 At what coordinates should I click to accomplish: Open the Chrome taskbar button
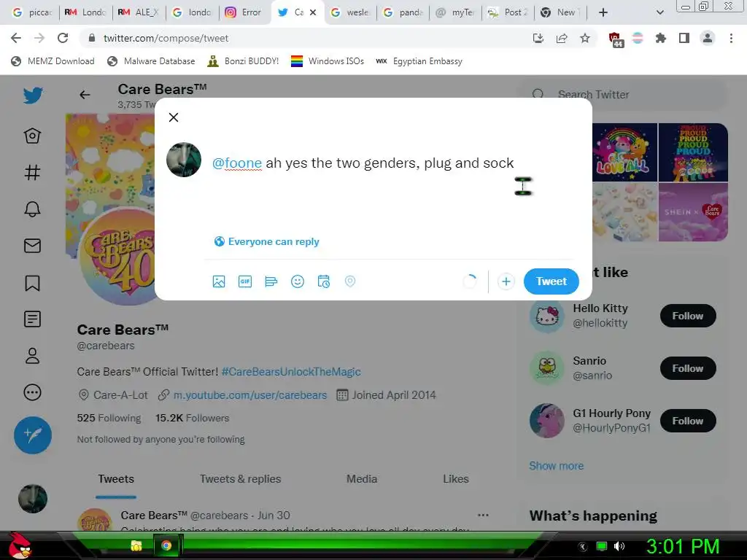point(166,545)
